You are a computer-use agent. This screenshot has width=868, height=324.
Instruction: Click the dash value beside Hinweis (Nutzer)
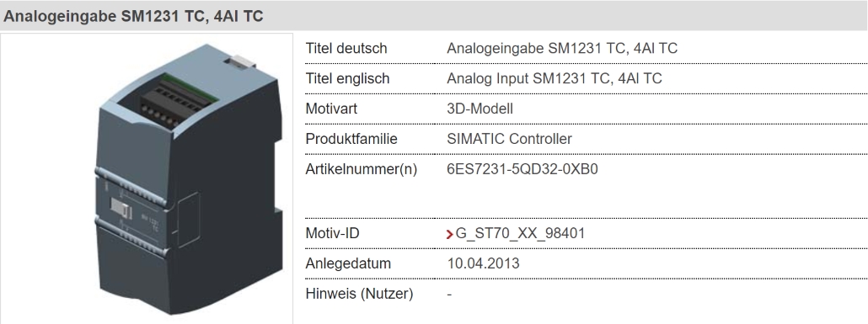[x=449, y=295]
